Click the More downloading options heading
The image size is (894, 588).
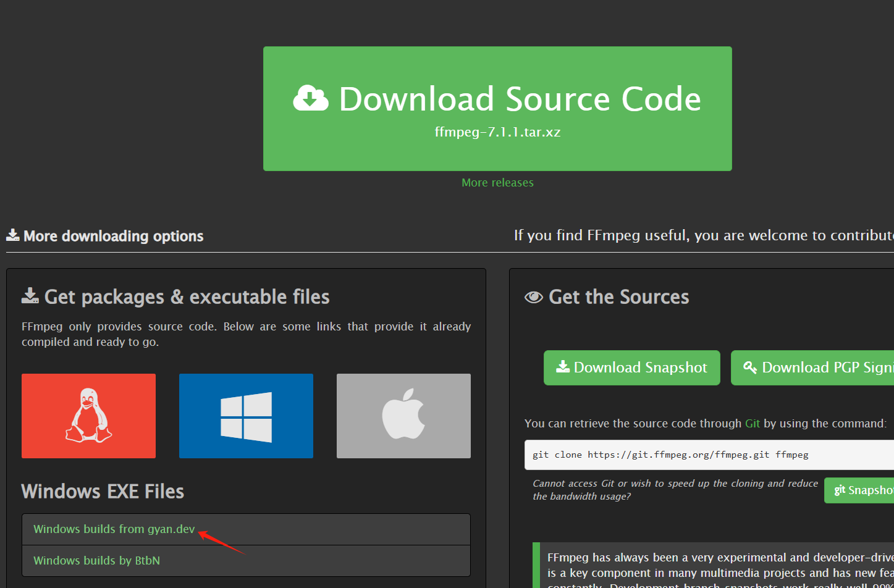coord(113,236)
